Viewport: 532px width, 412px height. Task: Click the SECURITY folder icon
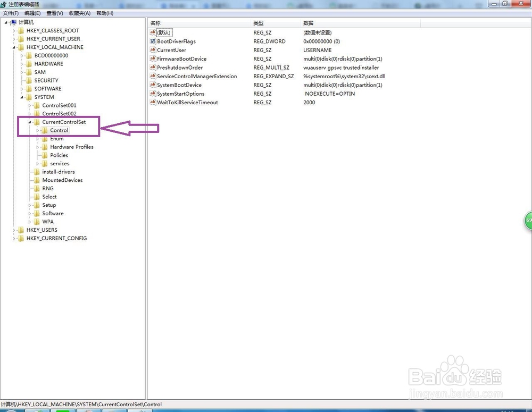point(29,80)
